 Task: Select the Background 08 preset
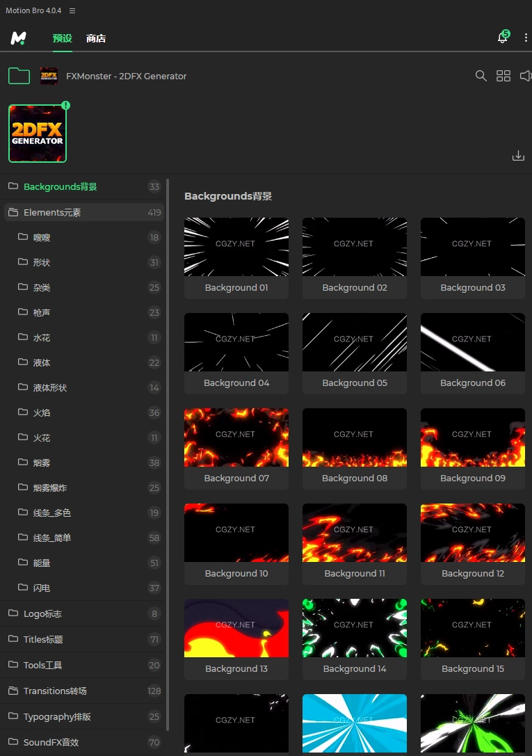coord(355,449)
